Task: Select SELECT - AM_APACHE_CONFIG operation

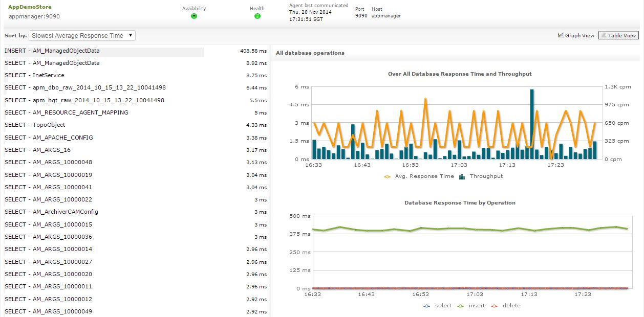Action: [x=49, y=138]
